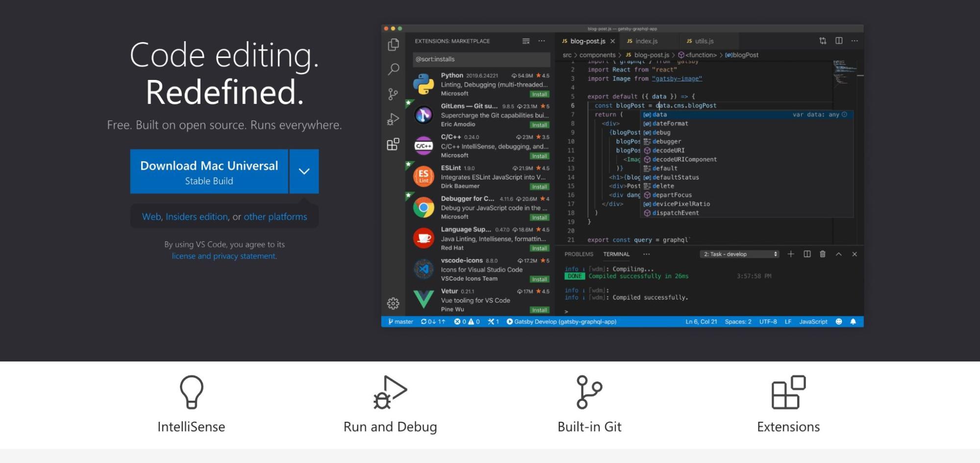Click the compare changes icon in editor toolbar
The width and height of the screenshot is (980, 463).
click(823, 41)
